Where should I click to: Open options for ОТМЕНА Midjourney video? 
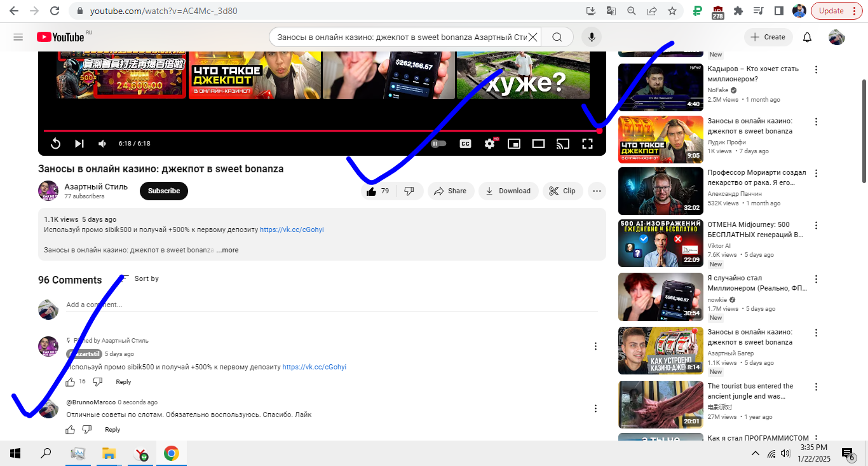click(x=817, y=225)
